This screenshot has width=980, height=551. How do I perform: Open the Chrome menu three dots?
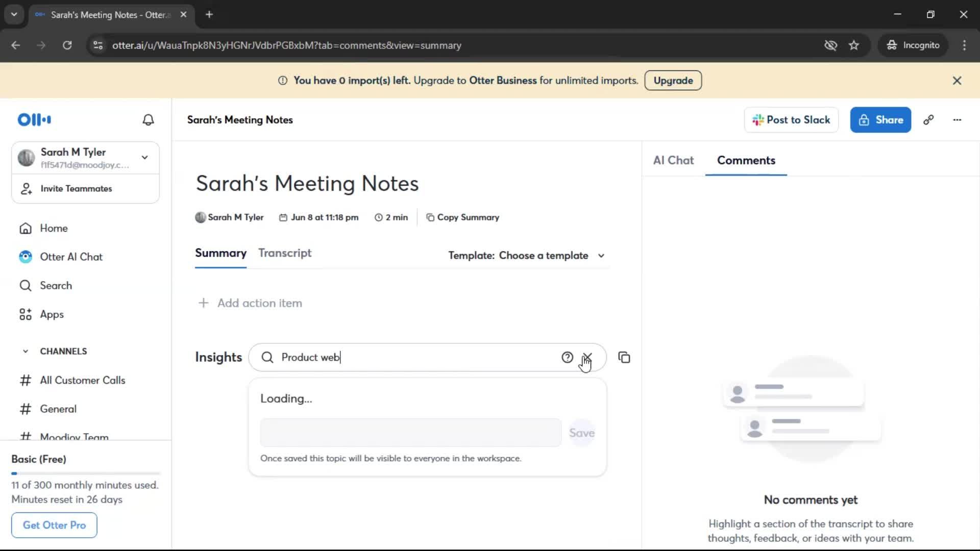964,45
